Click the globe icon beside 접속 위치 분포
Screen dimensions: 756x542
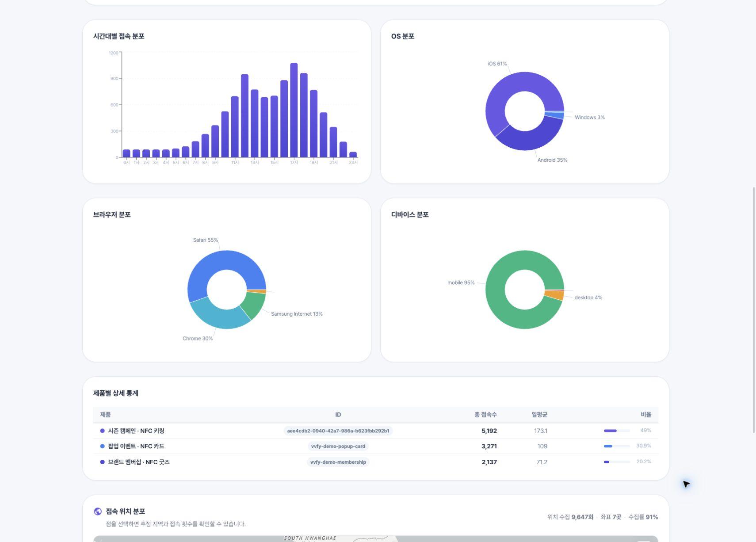98,511
